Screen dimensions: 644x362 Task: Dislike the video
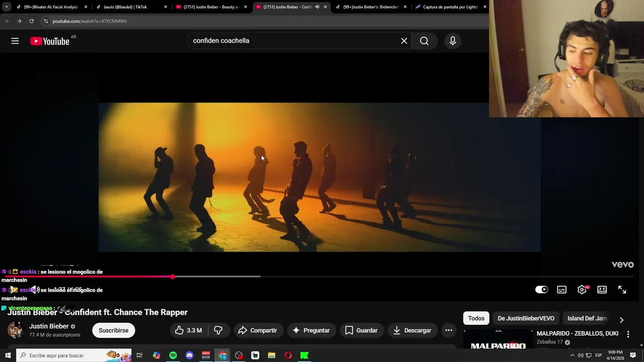[x=218, y=330]
